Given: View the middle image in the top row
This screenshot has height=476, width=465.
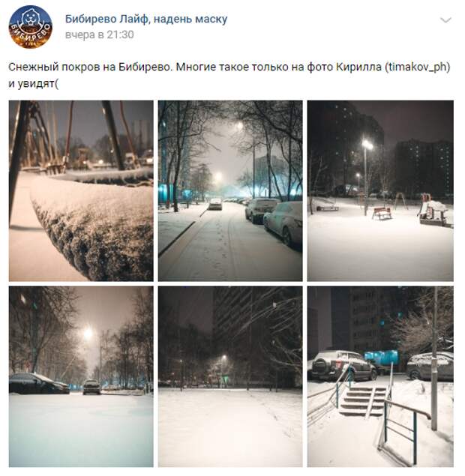Looking at the screenshot, I should coord(230,190).
